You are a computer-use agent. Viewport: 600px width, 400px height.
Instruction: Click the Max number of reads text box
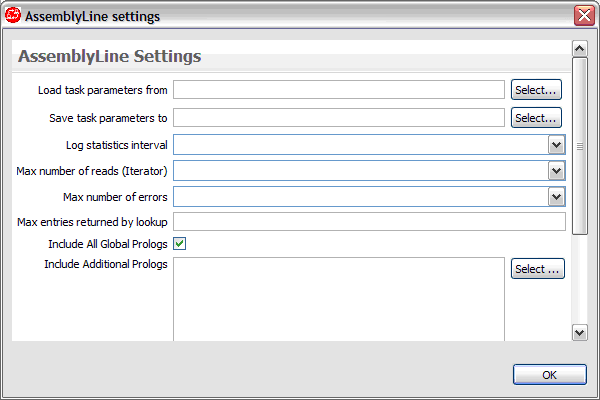[361, 171]
